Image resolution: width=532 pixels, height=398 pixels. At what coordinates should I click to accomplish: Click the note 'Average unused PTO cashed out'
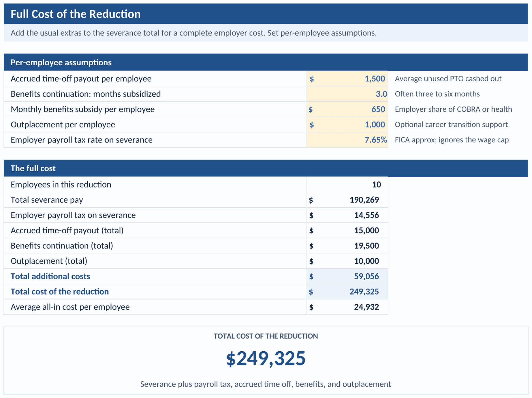pyautogui.click(x=448, y=79)
